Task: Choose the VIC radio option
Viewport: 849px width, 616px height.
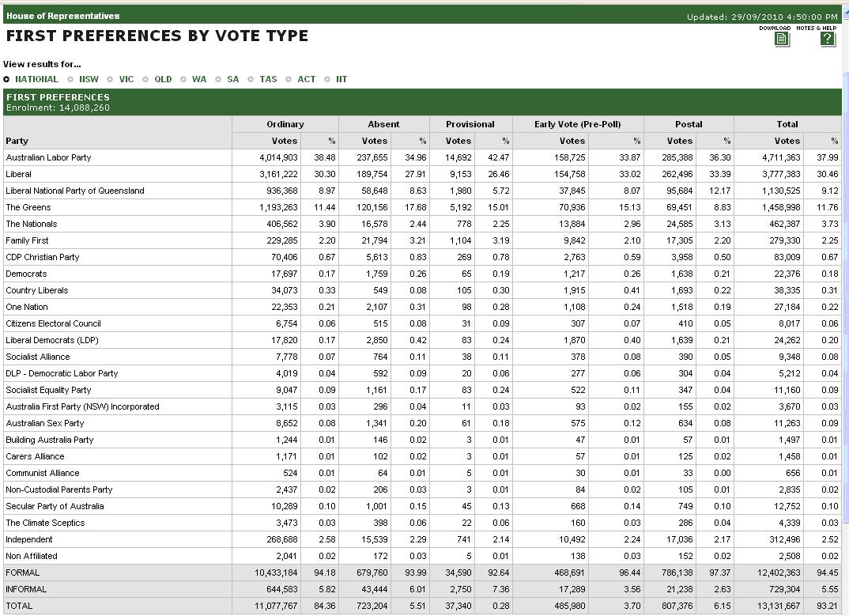Action: pyautogui.click(x=111, y=79)
